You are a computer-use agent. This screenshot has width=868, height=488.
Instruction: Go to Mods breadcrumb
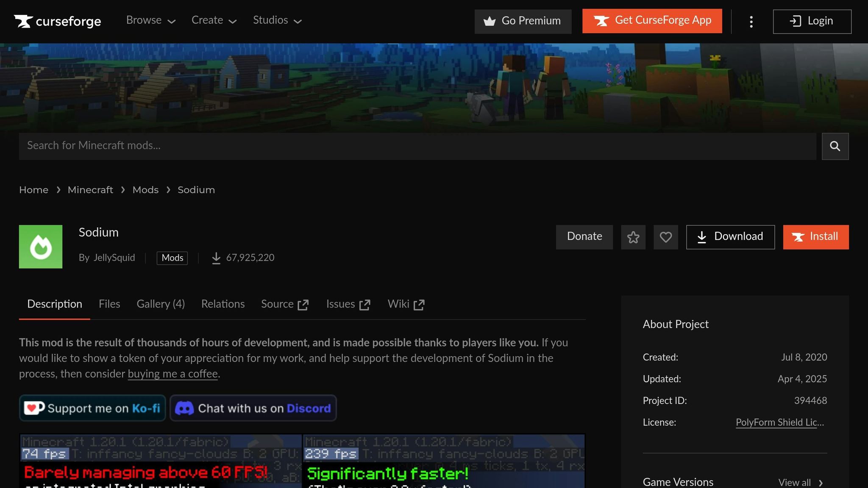coord(145,190)
